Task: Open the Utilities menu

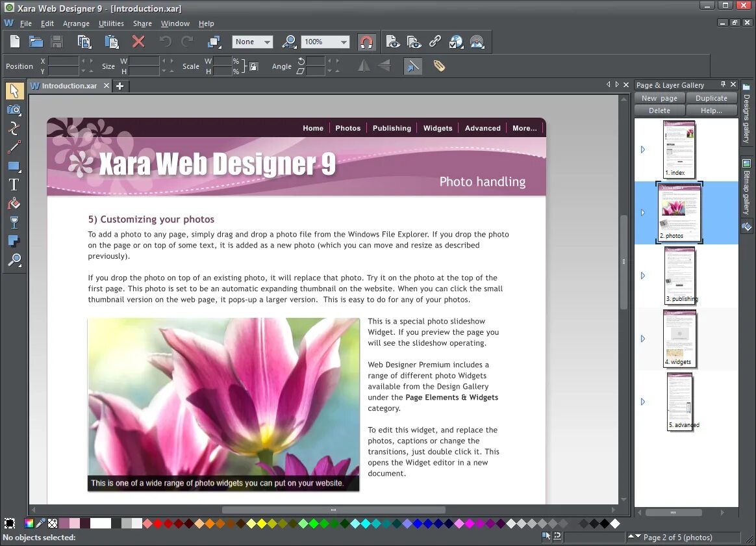Action: 111,23
